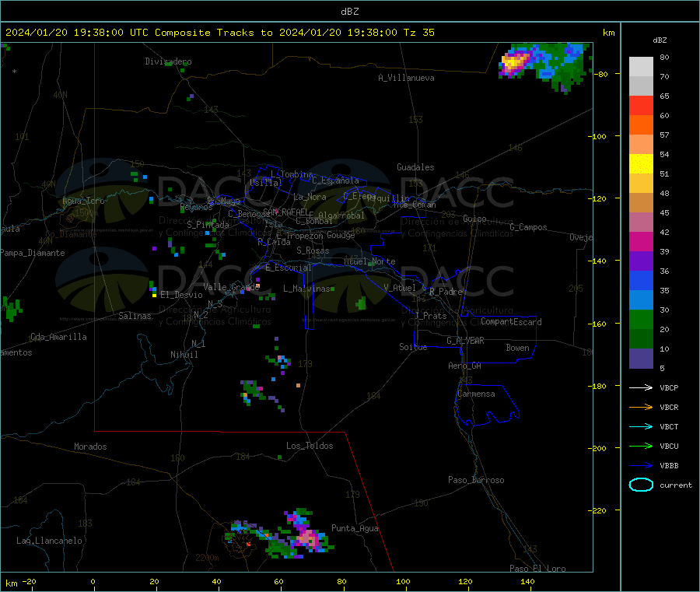
Task: Pick the dark orange swatch between 57 and 60
Action: [x=641, y=125]
